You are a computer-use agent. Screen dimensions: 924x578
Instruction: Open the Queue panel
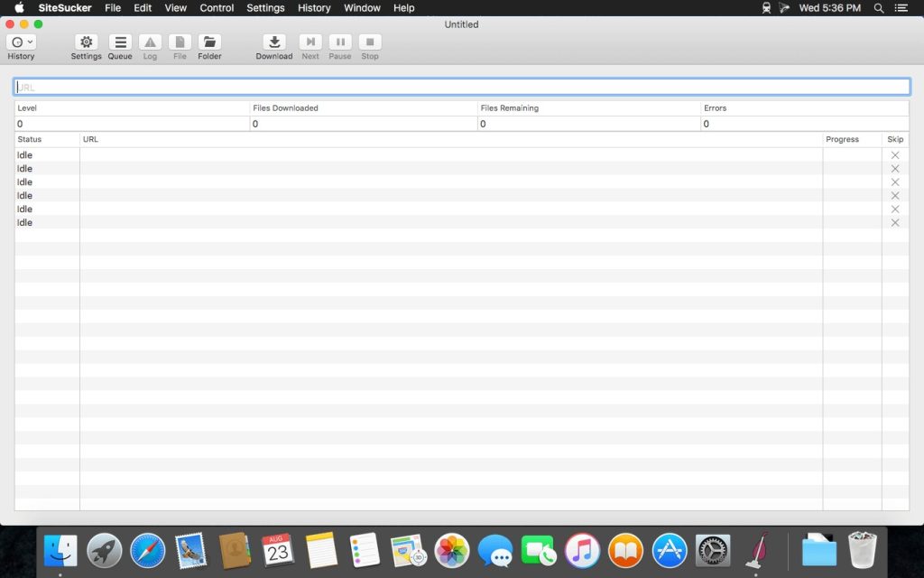120,42
